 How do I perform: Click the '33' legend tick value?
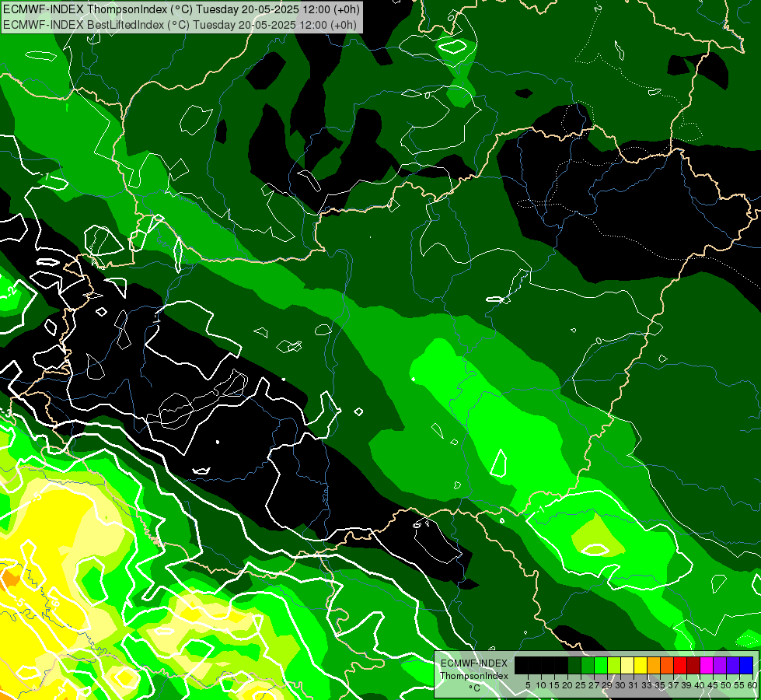pos(647,685)
